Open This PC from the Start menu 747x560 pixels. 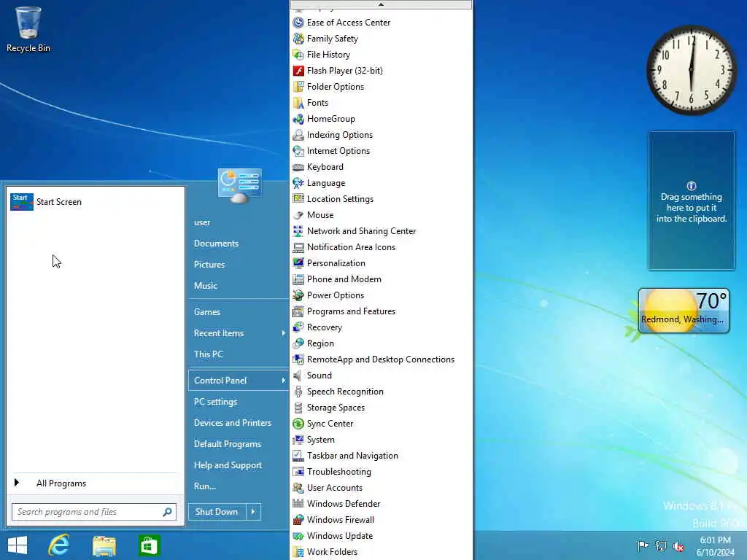coord(208,354)
